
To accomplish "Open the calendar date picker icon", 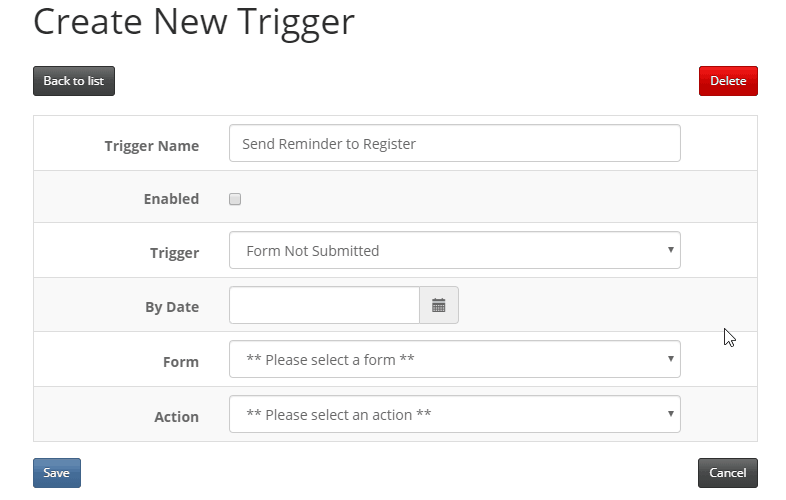I will click(x=439, y=305).
